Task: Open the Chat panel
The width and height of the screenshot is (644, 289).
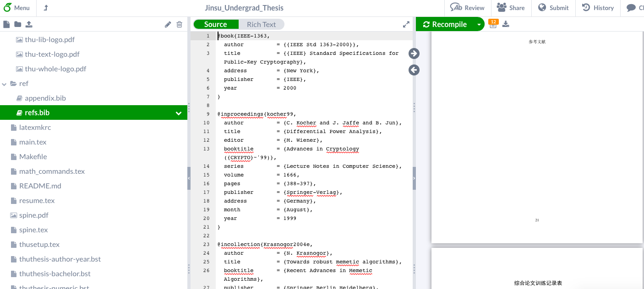Action: pyautogui.click(x=635, y=8)
